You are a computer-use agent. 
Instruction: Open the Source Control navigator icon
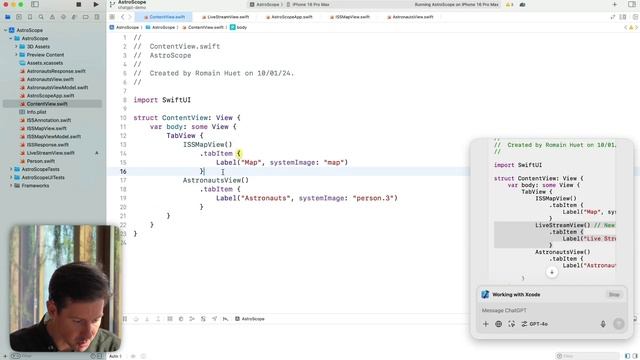[x=19, y=17]
